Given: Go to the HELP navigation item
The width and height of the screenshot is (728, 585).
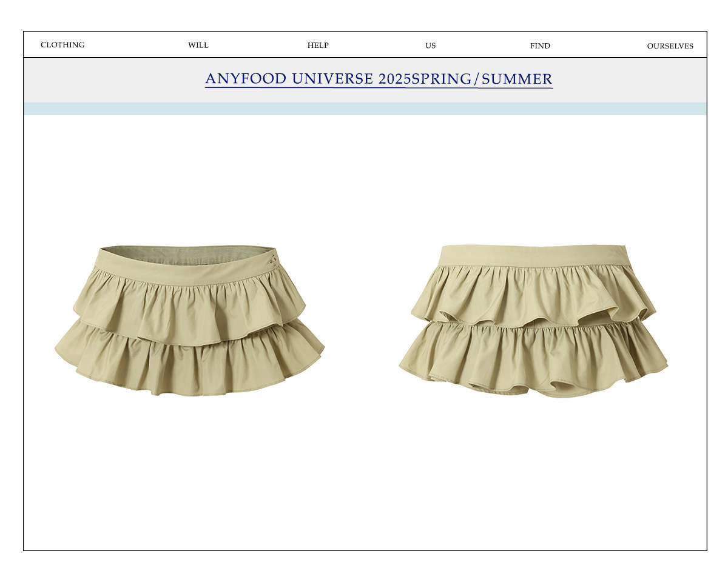Looking at the screenshot, I should [x=318, y=45].
